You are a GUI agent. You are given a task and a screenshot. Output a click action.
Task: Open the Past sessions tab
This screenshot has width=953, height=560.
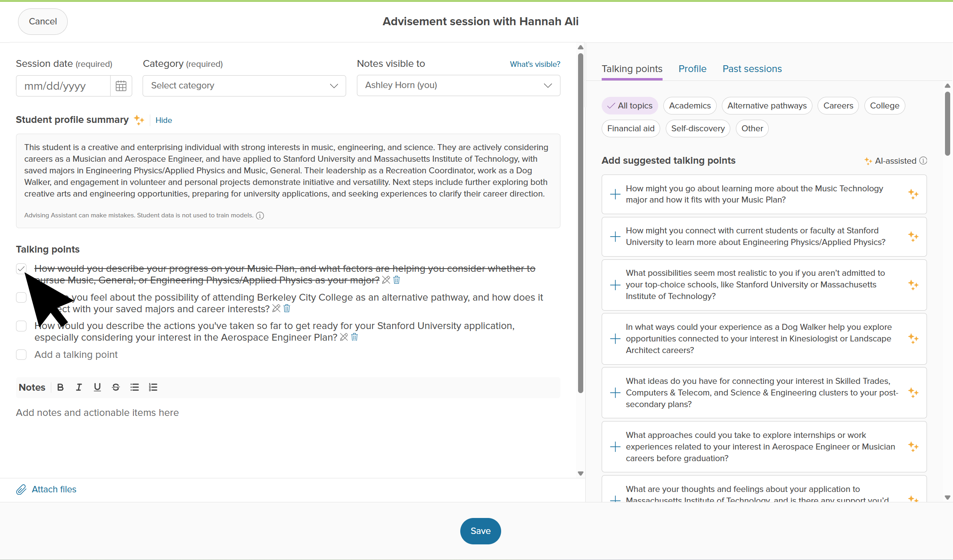pos(752,69)
